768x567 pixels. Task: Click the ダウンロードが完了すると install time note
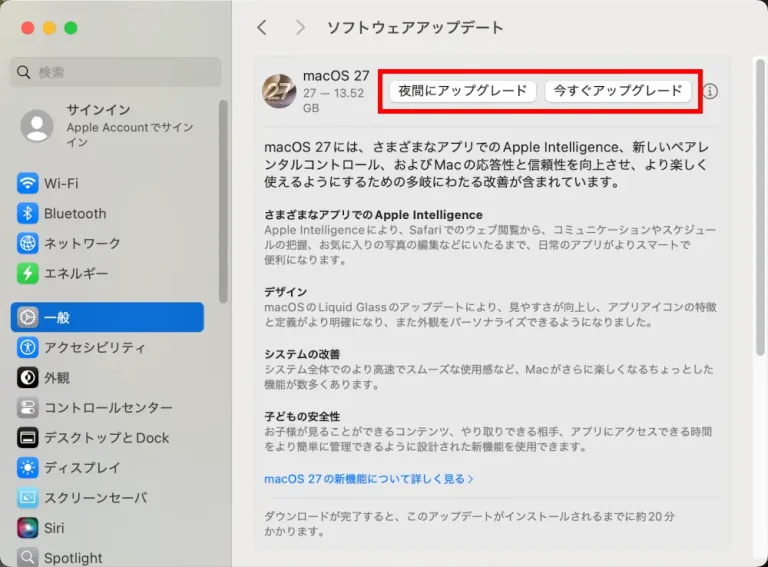(x=469, y=523)
